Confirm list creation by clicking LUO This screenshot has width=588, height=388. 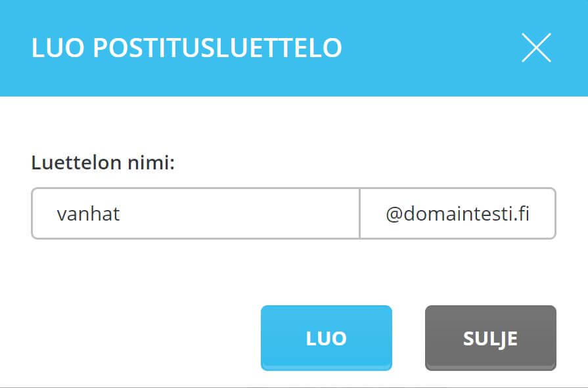pyautogui.click(x=326, y=337)
